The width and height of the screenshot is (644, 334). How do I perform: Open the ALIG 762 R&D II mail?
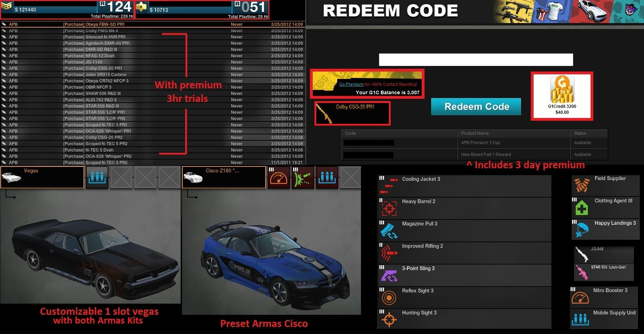coord(153,99)
